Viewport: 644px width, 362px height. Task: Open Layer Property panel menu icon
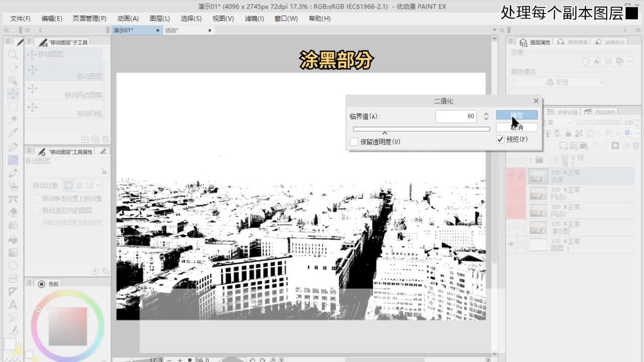(511, 42)
